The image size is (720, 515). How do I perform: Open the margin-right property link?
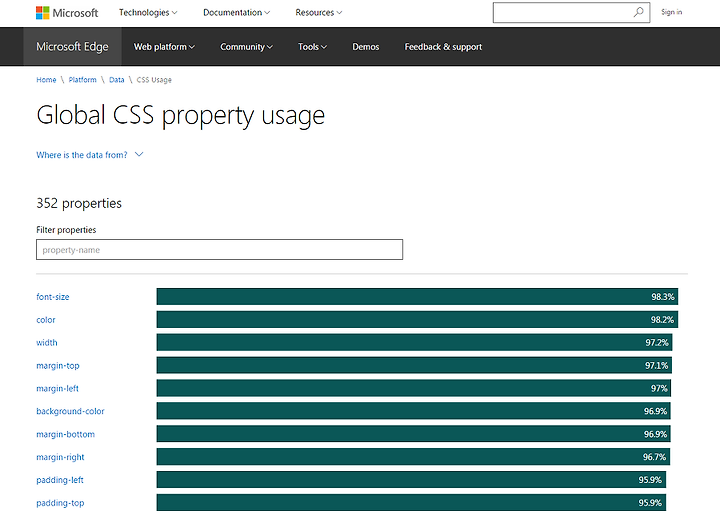pyautogui.click(x=60, y=457)
